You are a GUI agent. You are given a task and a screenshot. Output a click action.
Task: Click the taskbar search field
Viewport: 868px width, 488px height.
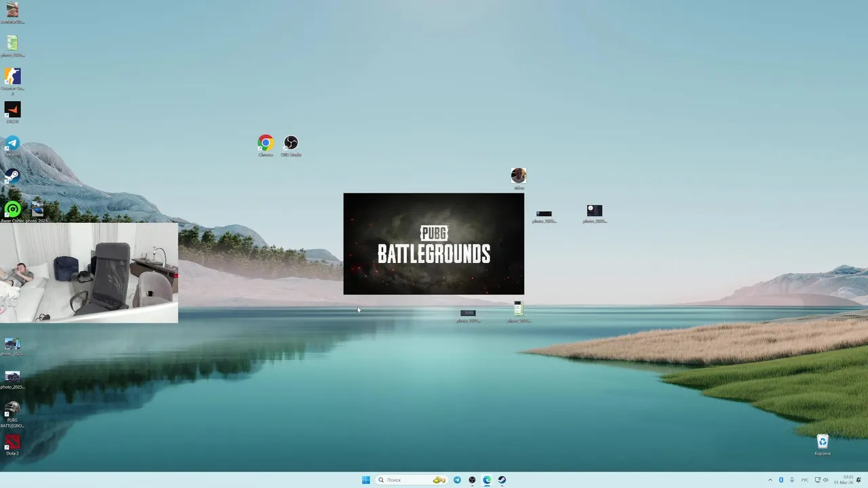(x=412, y=480)
